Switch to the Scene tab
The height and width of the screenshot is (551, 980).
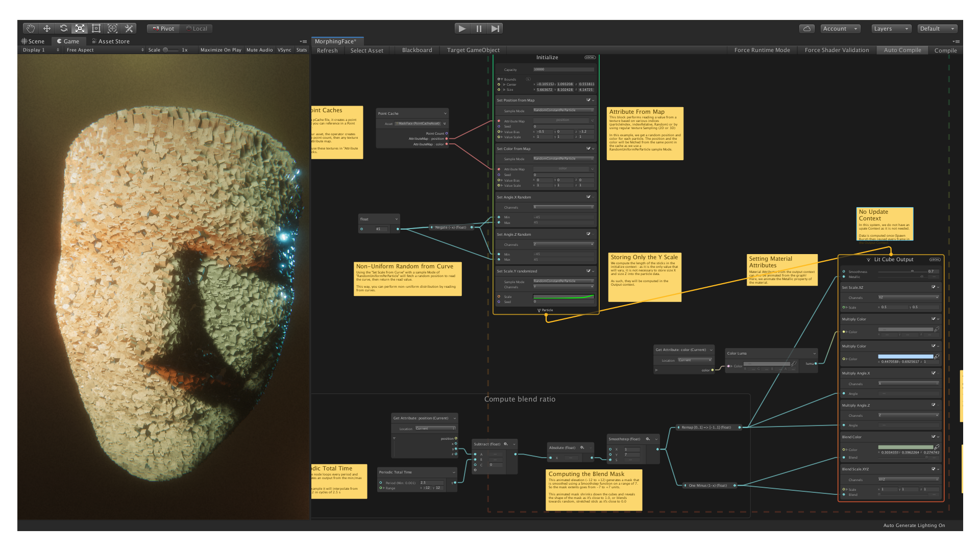[x=33, y=41]
